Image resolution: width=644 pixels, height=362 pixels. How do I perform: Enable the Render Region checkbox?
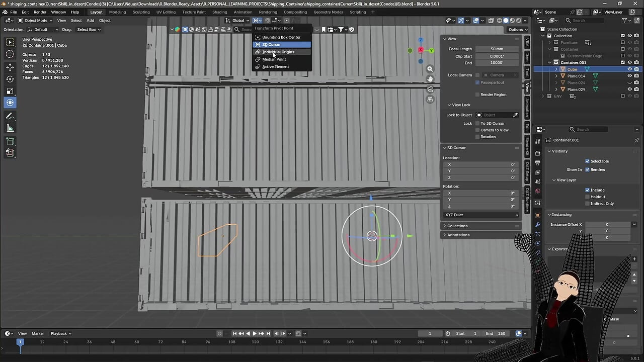(x=477, y=95)
